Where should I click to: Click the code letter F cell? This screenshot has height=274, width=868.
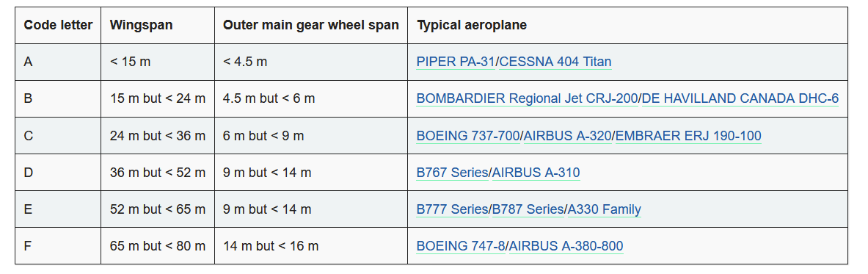[x=58, y=246]
